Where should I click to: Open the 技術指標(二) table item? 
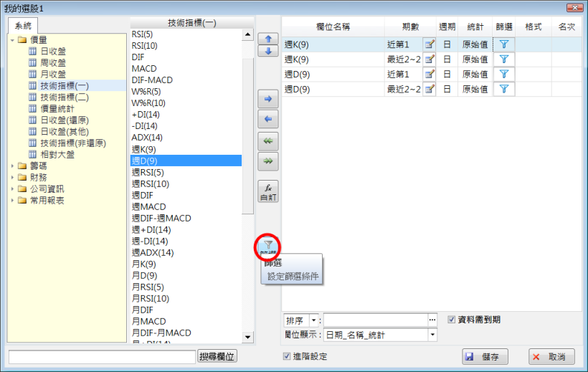[65, 97]
